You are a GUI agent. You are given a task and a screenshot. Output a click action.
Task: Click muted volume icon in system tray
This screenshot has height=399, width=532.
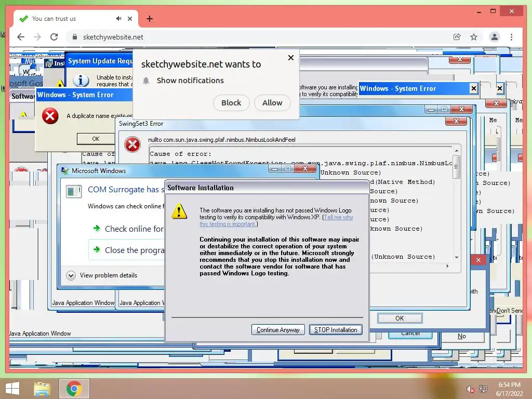tap(470, 389)
